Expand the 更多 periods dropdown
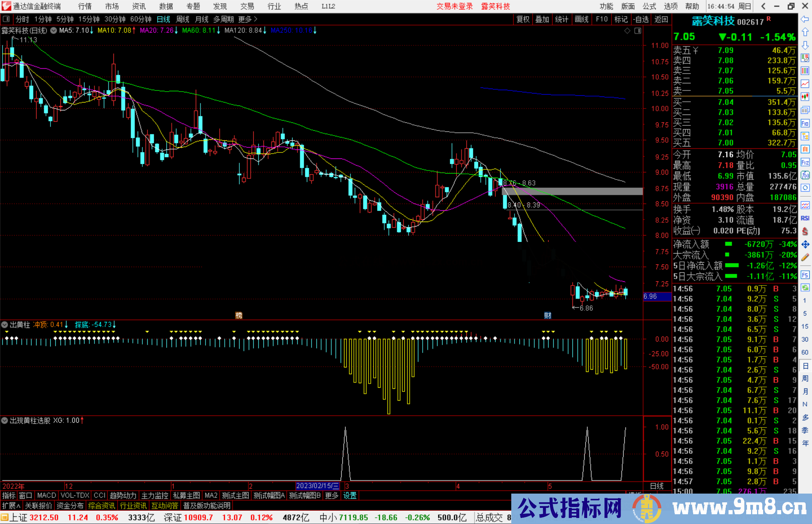 point(248,19)
